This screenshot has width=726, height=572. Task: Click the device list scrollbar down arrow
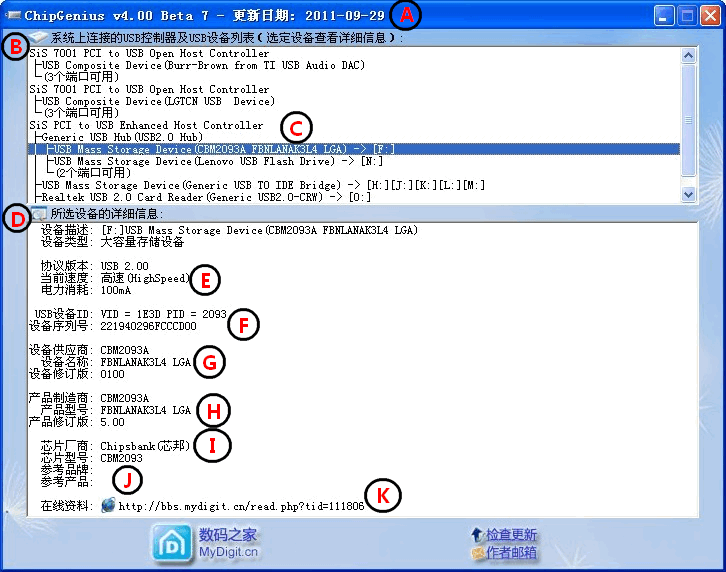(x=688, y=195)
